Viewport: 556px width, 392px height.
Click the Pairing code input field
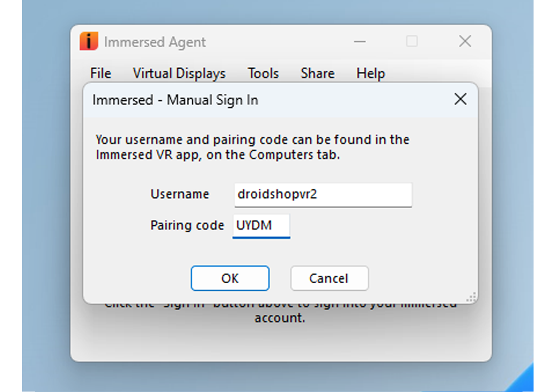tap(261, 226)
